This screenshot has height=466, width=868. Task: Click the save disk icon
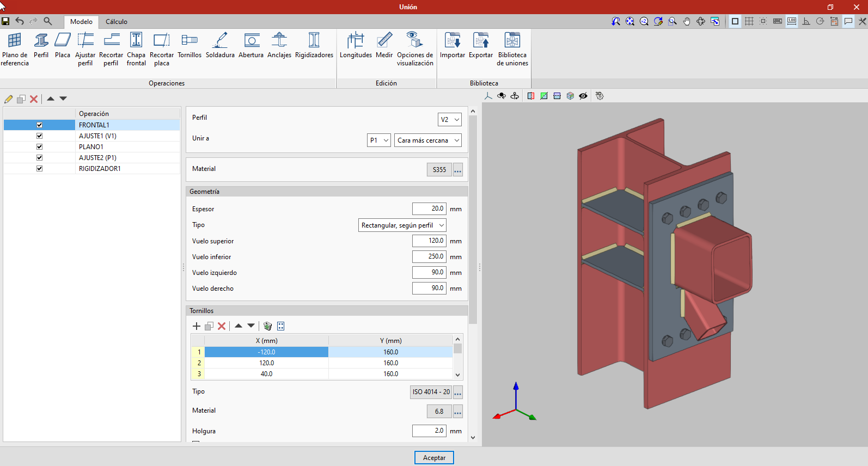point(5,21)
